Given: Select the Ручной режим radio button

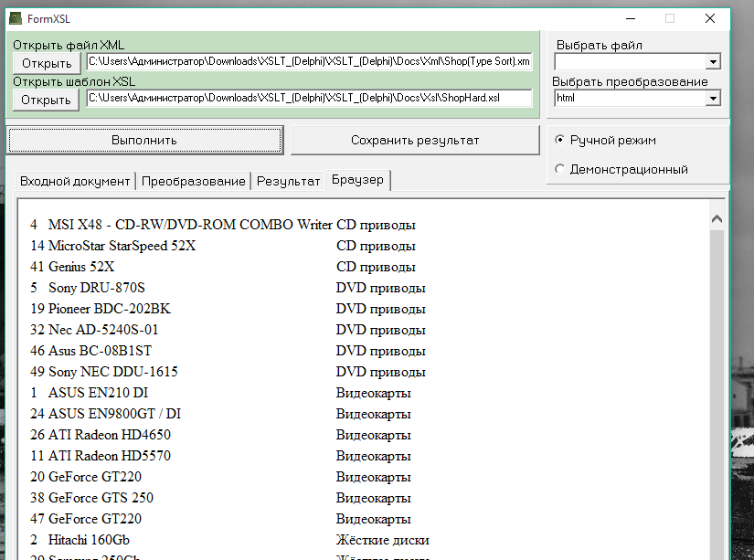Looking at the screenshot, I should (x=559, y=140).
